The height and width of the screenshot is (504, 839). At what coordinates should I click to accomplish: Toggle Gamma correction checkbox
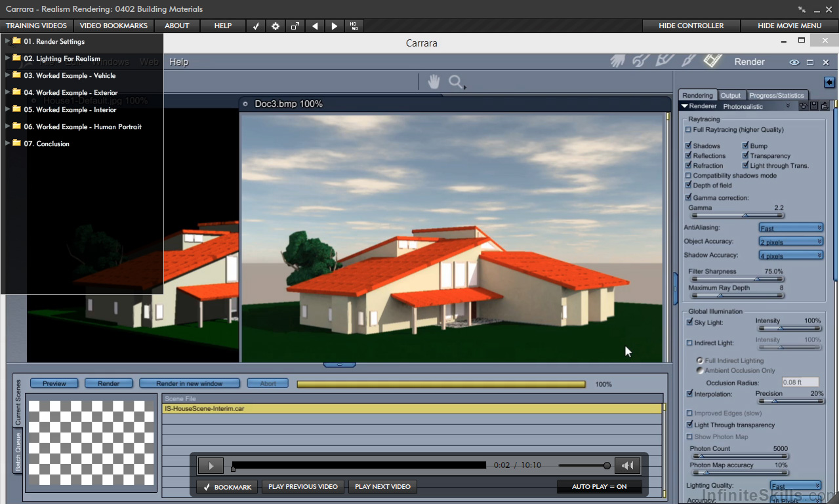688,197
